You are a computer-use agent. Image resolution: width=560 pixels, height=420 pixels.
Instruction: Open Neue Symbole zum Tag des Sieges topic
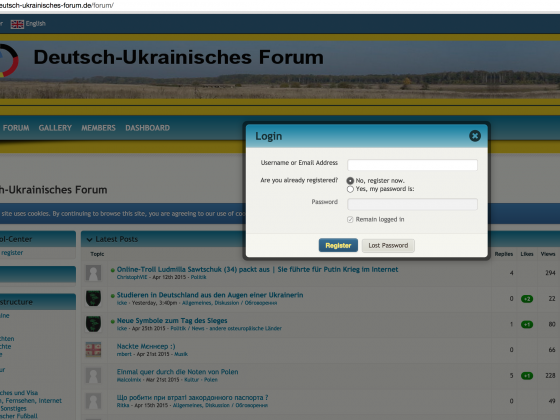click(172, 321)
